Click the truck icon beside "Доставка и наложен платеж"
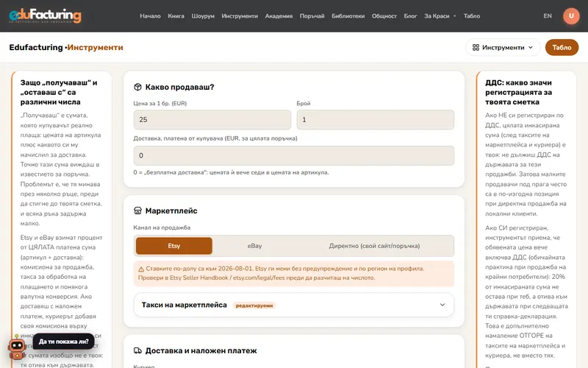This screenshot has width=588, height=368. pos(137,351)
